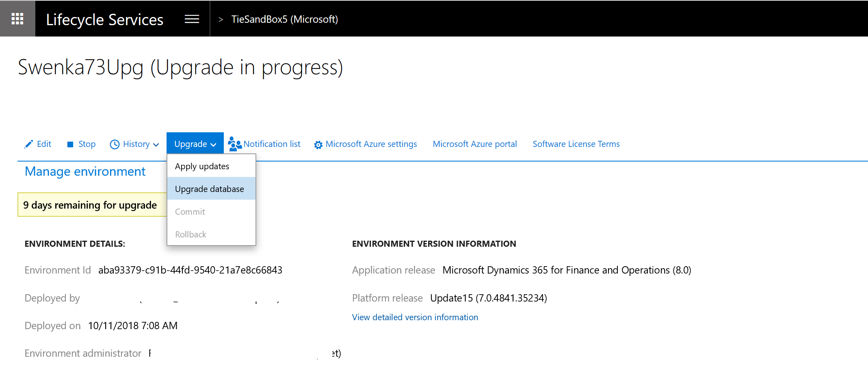Image resolution: width=868 pixels, height=375 pixels.
Task: Click the History clock icon
Action: 115,144
